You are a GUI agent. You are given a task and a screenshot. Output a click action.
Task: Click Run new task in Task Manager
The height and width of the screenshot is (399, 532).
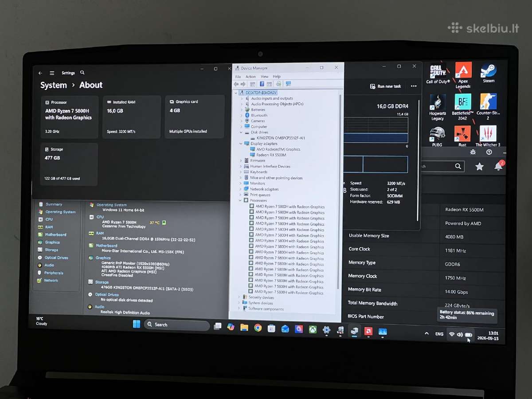pyautogui.click(x=385, y=86)
